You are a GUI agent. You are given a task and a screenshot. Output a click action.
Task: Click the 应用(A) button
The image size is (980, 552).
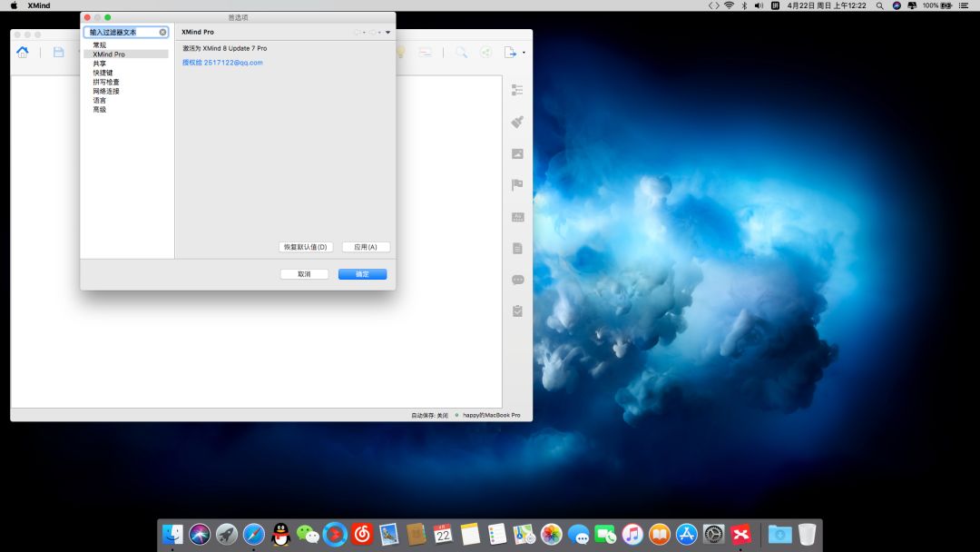(366, 247)
